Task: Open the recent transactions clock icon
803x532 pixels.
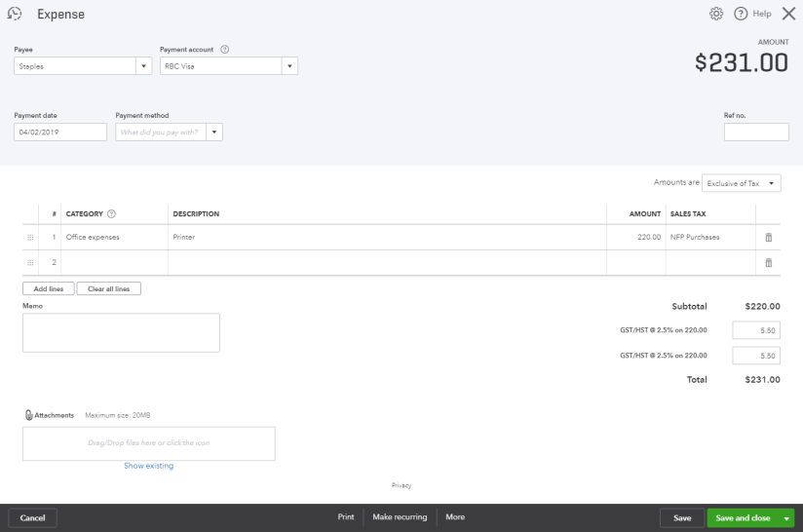Action: 15,14
